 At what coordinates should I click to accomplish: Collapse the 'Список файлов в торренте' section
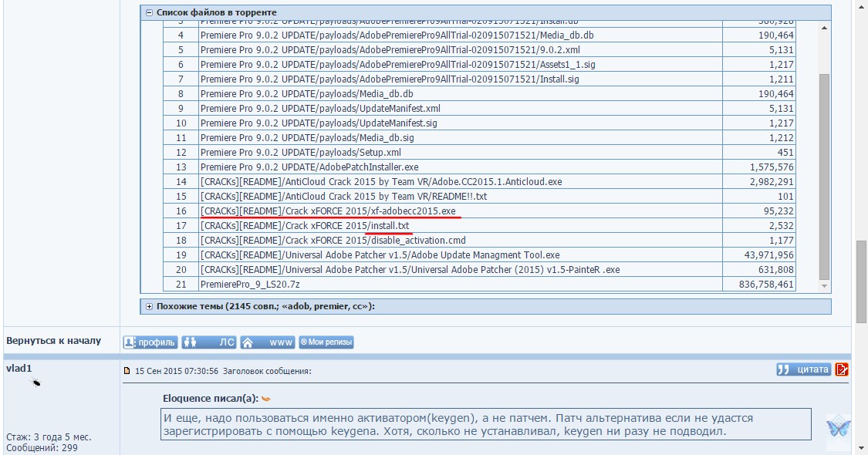click(x=149, y=12)
